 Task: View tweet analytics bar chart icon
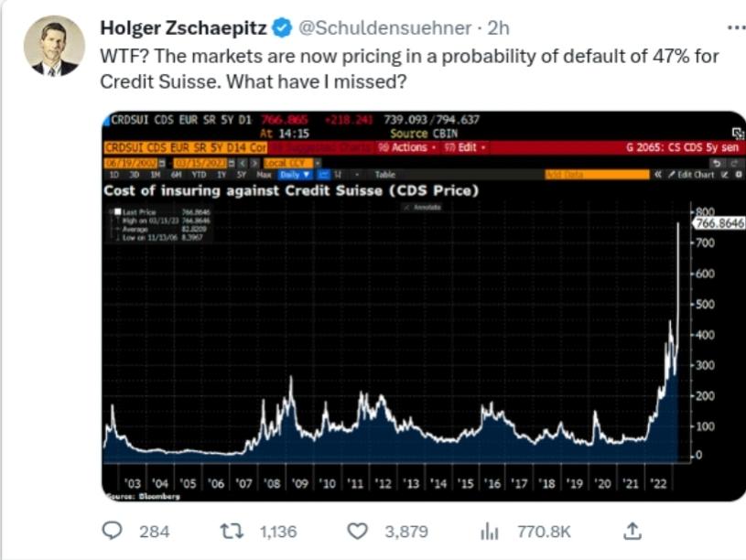tap(491, 531)
